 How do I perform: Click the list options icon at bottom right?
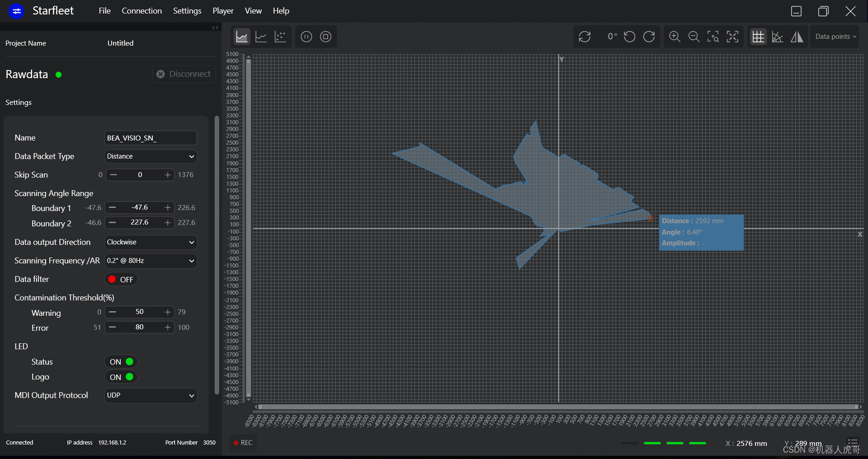coord(853,442)
